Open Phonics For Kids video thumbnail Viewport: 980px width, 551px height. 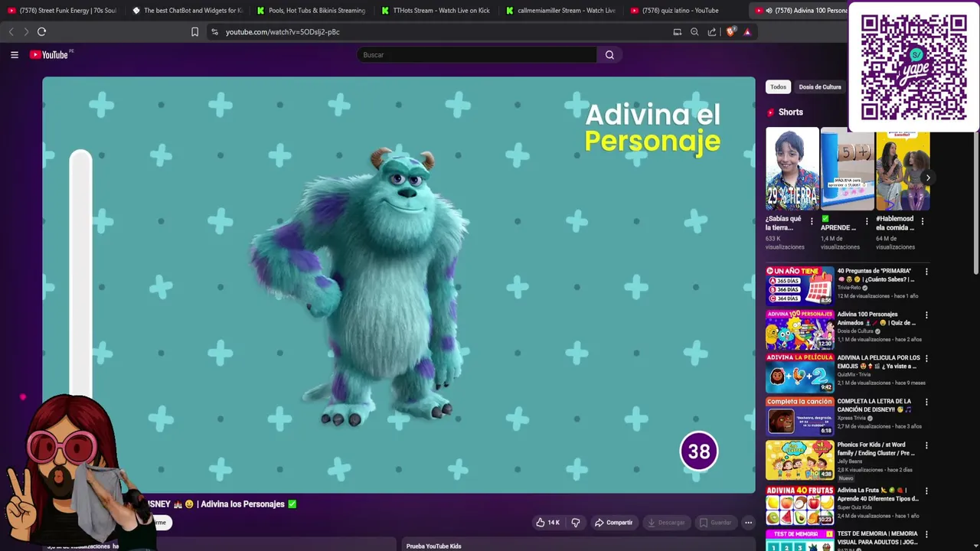tap(799, 460)
